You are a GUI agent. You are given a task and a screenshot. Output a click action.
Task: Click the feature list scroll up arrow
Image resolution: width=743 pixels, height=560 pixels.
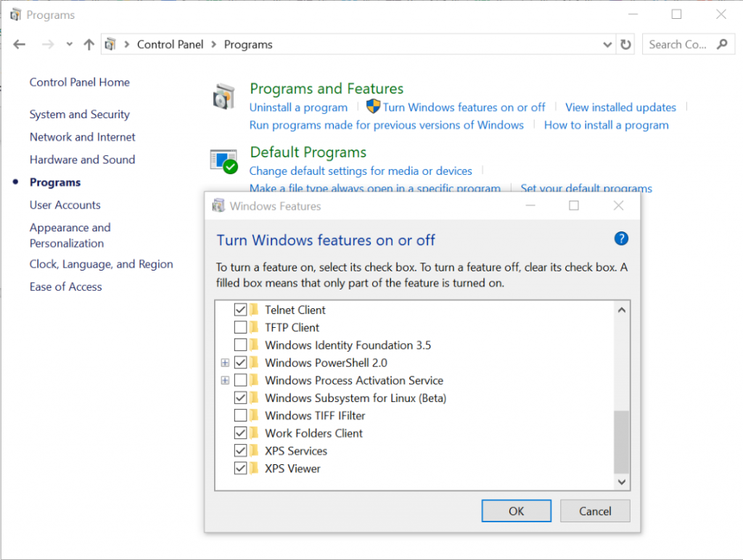[x=622, y=310]
